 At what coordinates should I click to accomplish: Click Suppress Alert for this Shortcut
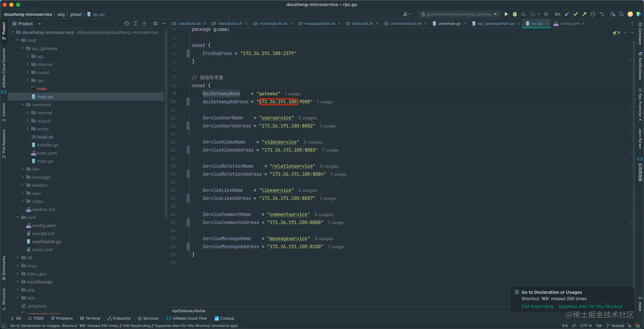click(x=590, y=306)
